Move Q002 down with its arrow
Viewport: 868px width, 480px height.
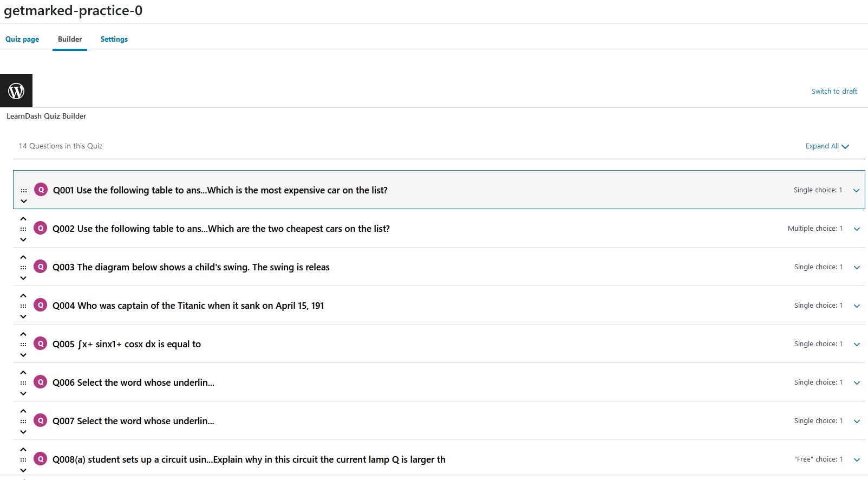(x=23, y=239)
